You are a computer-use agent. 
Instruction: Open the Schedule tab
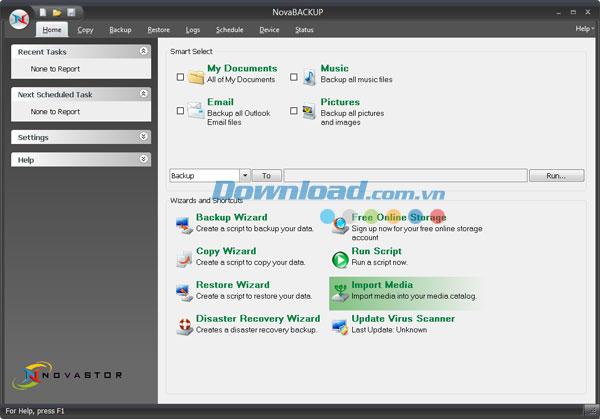229,30
